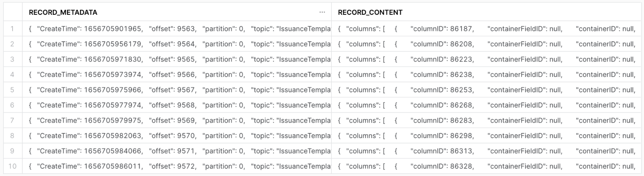
Task: Select the content cell with columnID 86283
Action: [x=486, y=120]
